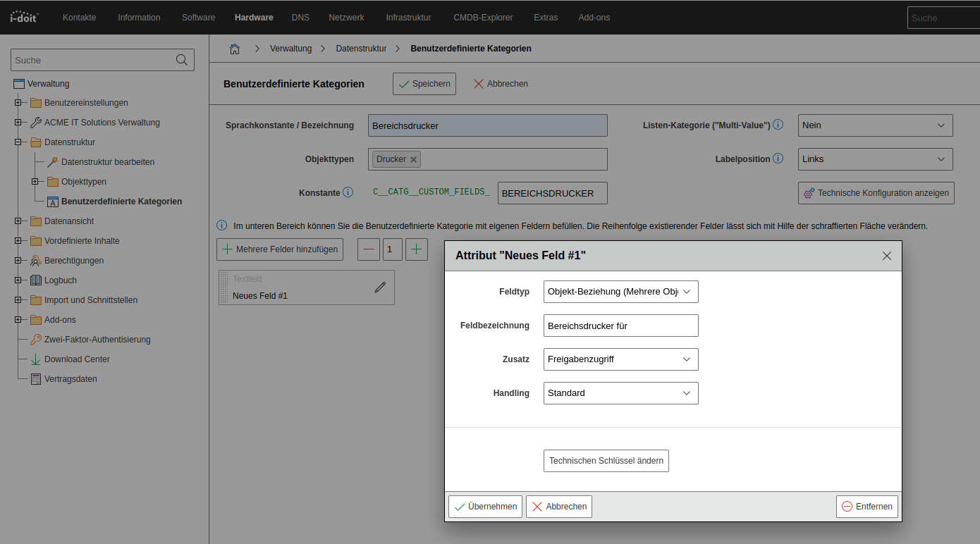Click info icon beside Labelposition
Image resolution: width=980 pixels, height=544 pixels.
778,159
